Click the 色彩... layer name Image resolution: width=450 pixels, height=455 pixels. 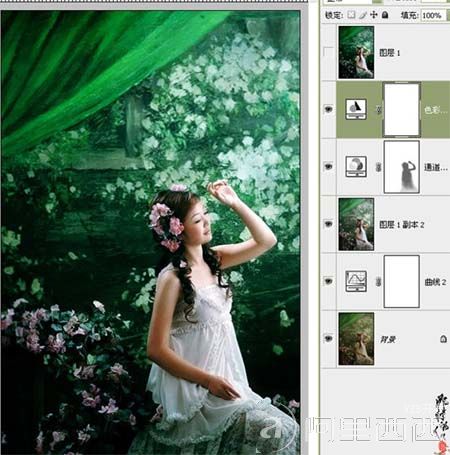click(435, 110)
